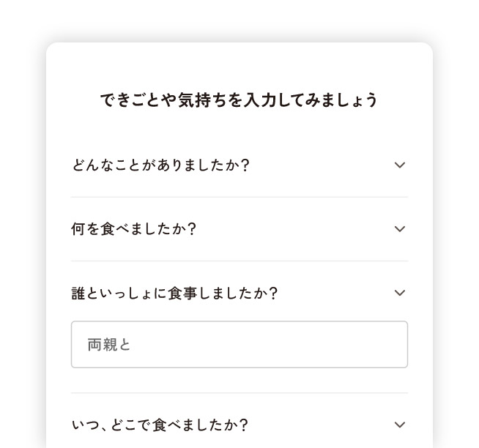Click the いつ、どこで食べましたか? question text

tap(160, 425)
